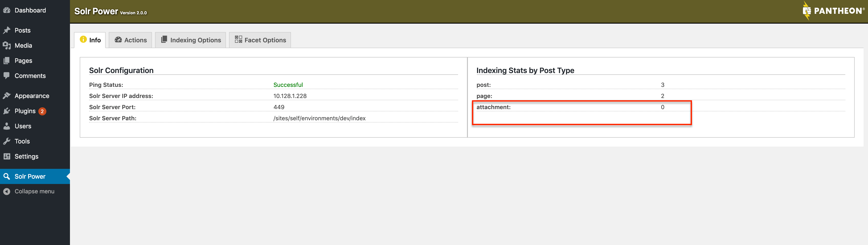Click the Solr Power magnifier icon
The image size is (868, 245).
6,176
